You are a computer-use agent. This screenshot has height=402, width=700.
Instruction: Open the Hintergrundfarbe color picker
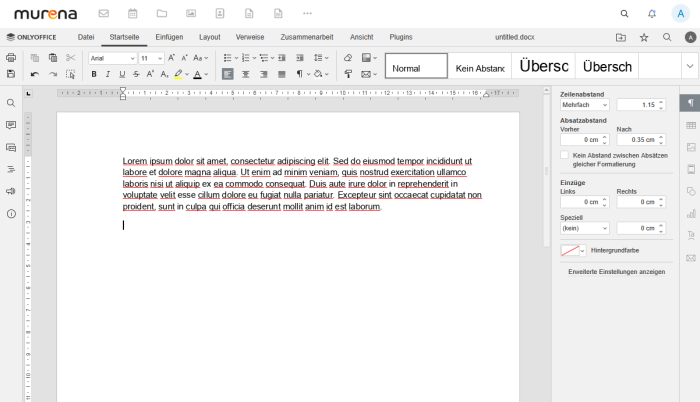(x=573, y=250)
